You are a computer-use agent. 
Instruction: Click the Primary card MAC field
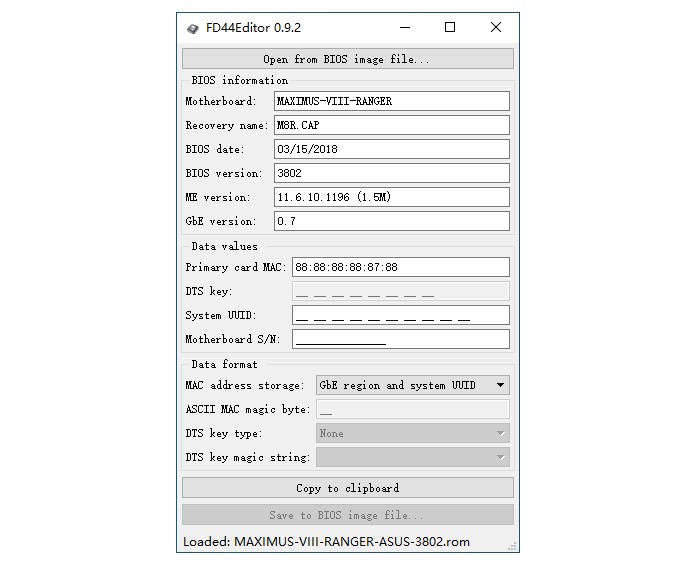[x=400, y=267]
